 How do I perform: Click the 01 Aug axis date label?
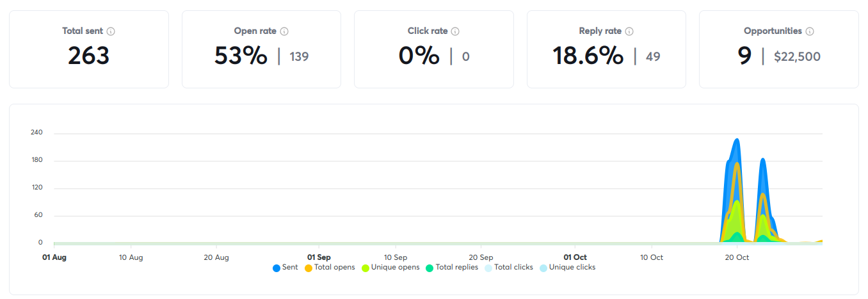(x=54, y=257)
